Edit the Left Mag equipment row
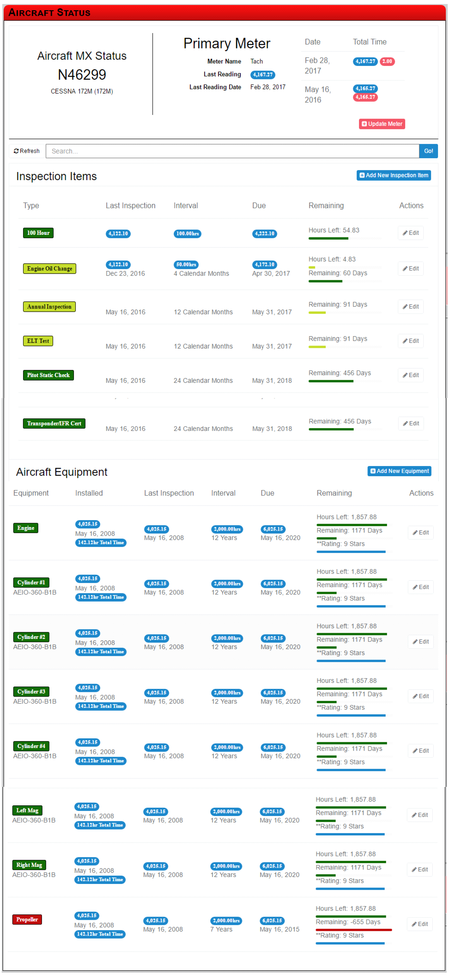 coord(420,815)
